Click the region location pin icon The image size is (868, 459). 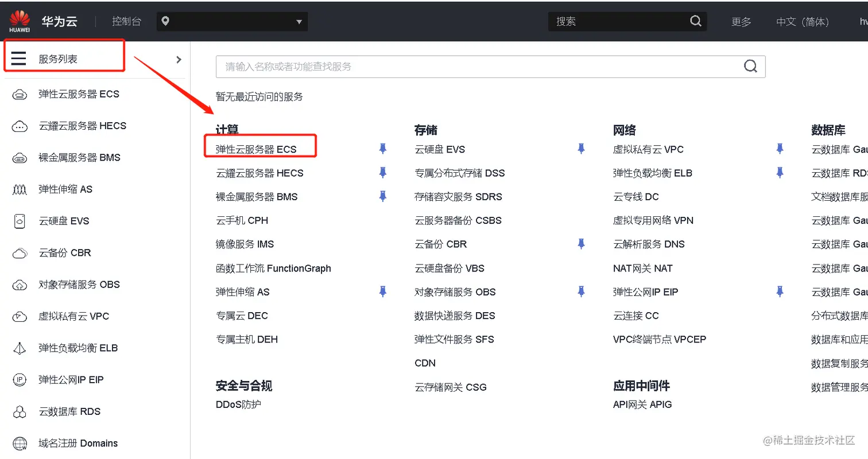[x=165, y=21]
